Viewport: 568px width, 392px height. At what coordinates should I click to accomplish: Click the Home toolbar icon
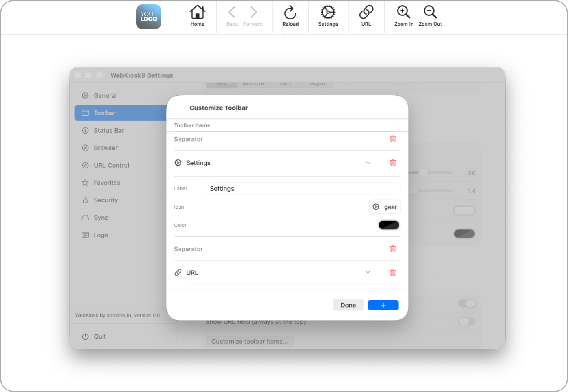pos(197,13)
